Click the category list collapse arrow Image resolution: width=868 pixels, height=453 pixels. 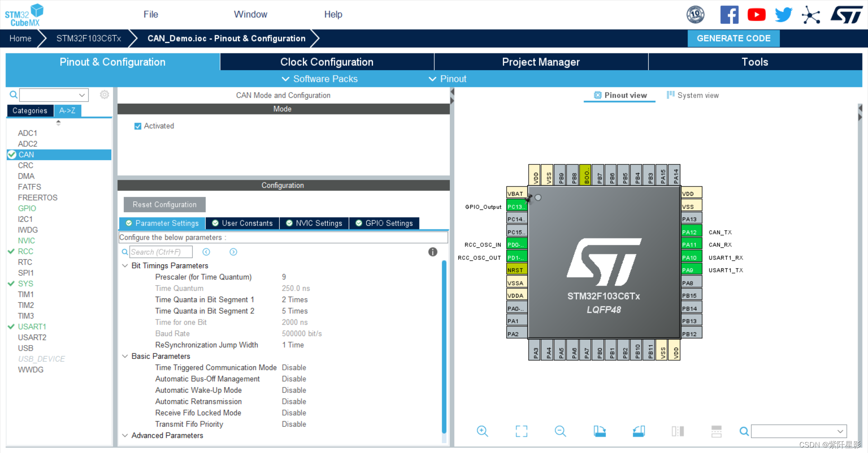[x=58, y=123]
